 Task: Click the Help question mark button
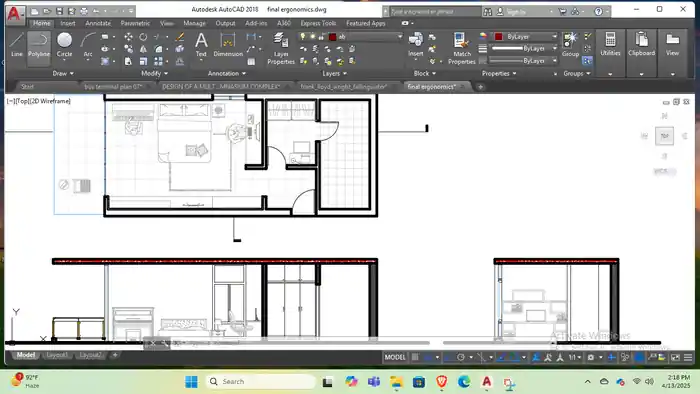click(x=599, y=12)
